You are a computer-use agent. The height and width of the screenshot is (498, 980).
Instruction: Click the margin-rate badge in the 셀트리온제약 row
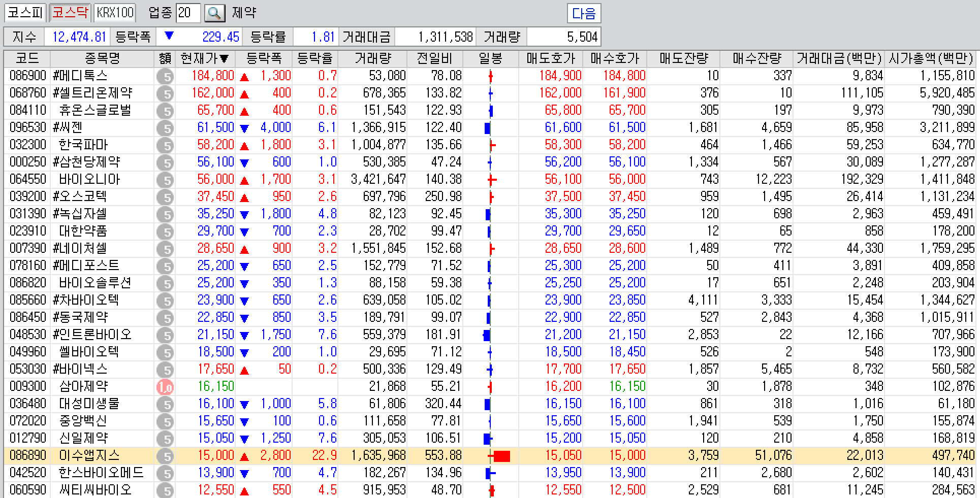pyautogui.click(x=165, y=94)
